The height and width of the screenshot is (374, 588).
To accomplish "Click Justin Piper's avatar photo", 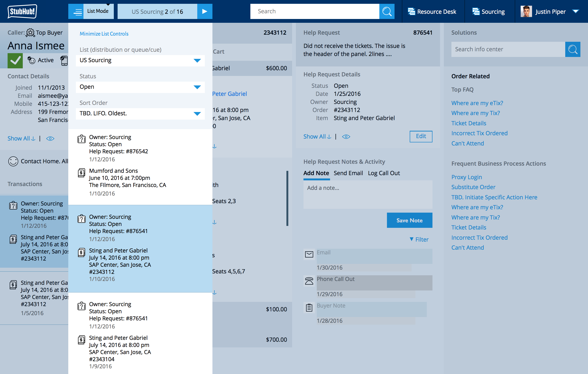I will pos(526,11).
